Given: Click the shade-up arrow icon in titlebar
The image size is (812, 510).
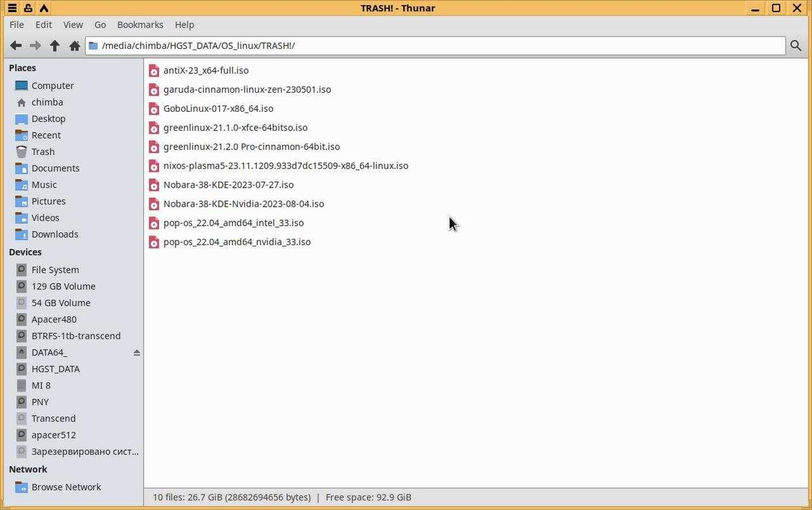Looking at the screenshot, I should point(44,8).
